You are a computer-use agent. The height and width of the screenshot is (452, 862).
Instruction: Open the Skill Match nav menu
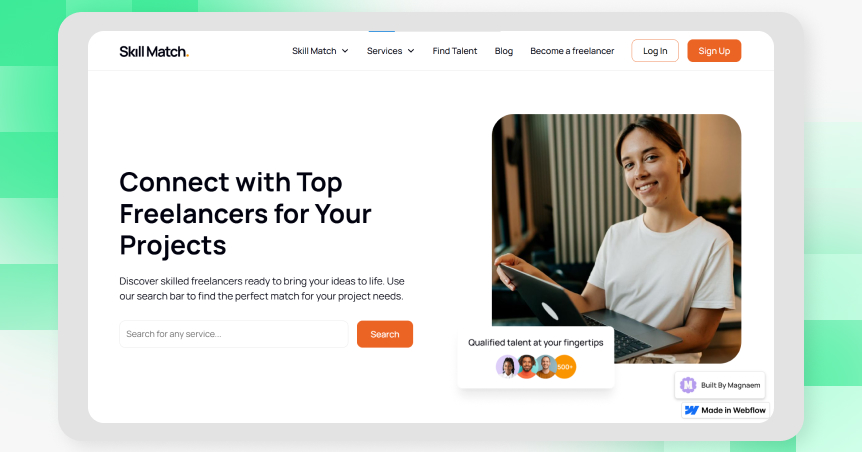pos(314,51)
